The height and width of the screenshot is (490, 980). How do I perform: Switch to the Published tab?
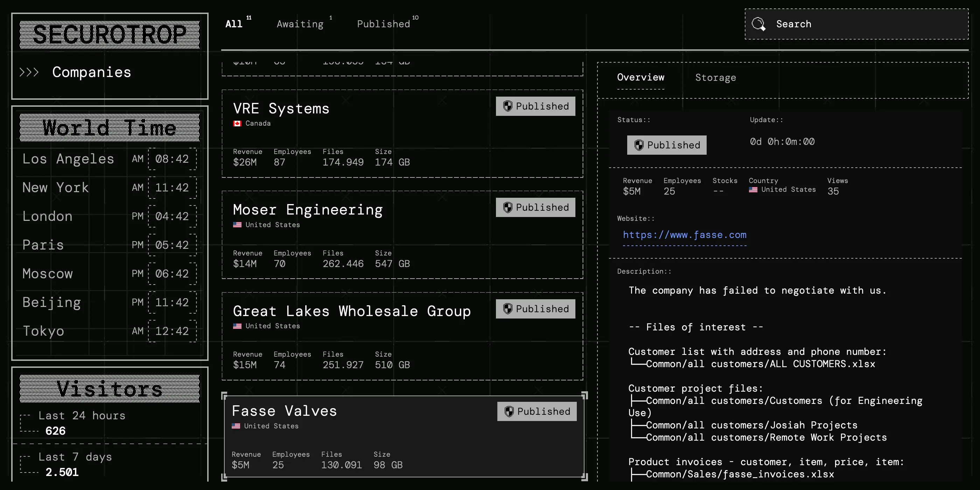pyautogui.click(x=383, y=24)
